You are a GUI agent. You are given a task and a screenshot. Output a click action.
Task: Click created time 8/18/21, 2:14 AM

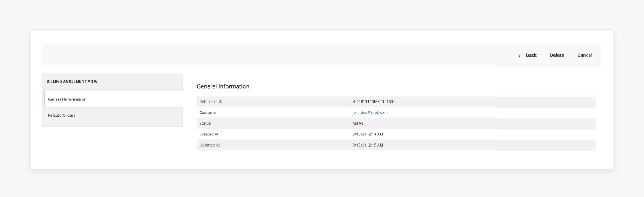[368, 134]
